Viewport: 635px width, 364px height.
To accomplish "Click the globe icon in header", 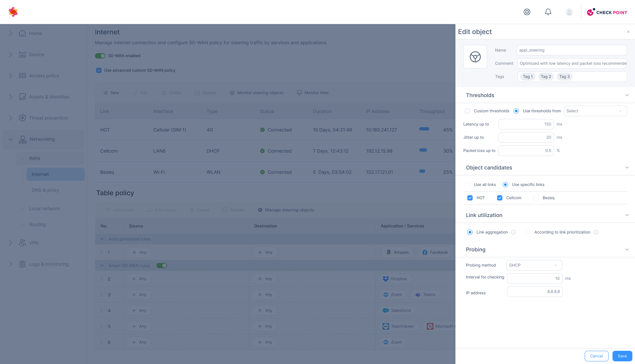I will [x=527, y=12].
